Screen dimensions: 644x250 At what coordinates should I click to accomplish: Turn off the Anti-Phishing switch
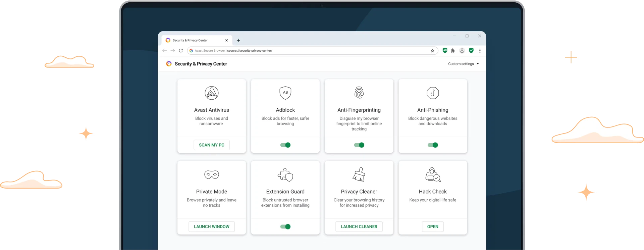point(433,145)
